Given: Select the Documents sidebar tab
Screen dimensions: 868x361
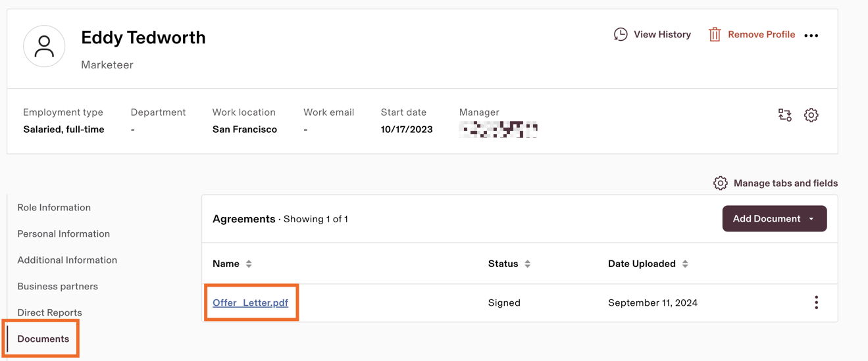Looking at the screenshot, I should coord(43,339).
